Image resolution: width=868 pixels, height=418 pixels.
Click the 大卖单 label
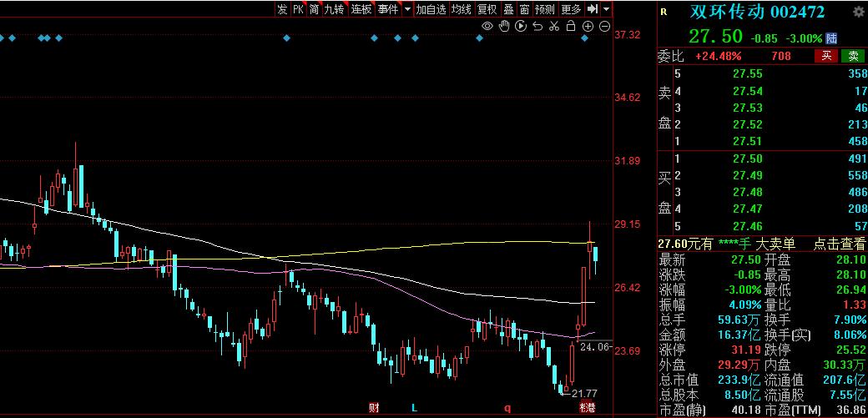(x=775, y=244)
